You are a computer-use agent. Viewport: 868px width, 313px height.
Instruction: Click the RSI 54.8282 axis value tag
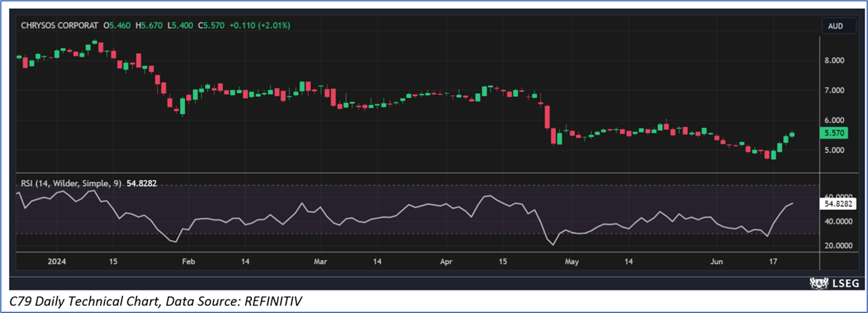(839, 203)
